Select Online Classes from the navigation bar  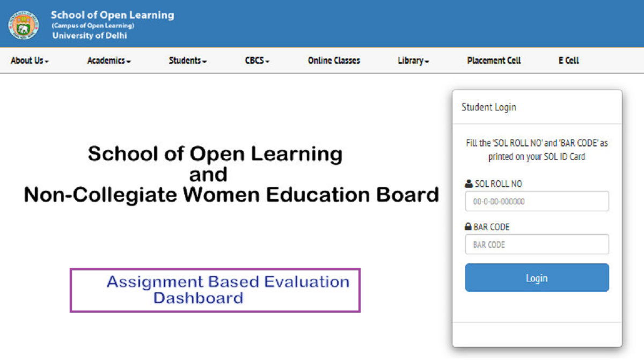(333, 61)
